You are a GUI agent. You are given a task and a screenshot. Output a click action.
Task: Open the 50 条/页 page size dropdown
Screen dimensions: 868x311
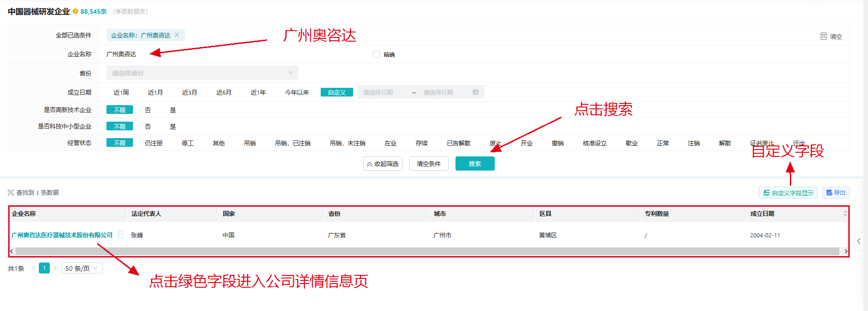(x=82, y=268)
